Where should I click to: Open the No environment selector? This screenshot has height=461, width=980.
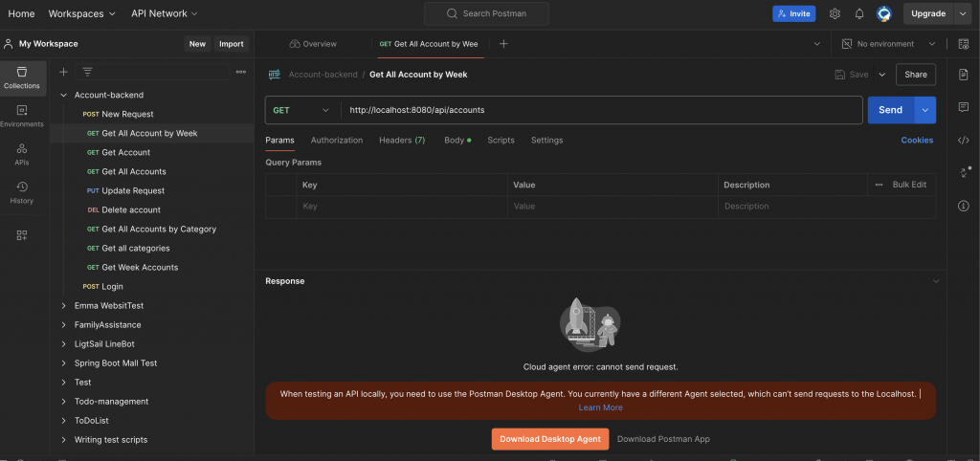[888, 44]
